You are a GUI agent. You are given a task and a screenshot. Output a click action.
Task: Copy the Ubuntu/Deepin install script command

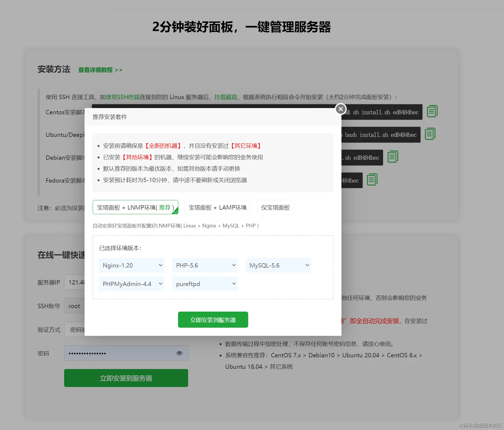coord(430,134)
